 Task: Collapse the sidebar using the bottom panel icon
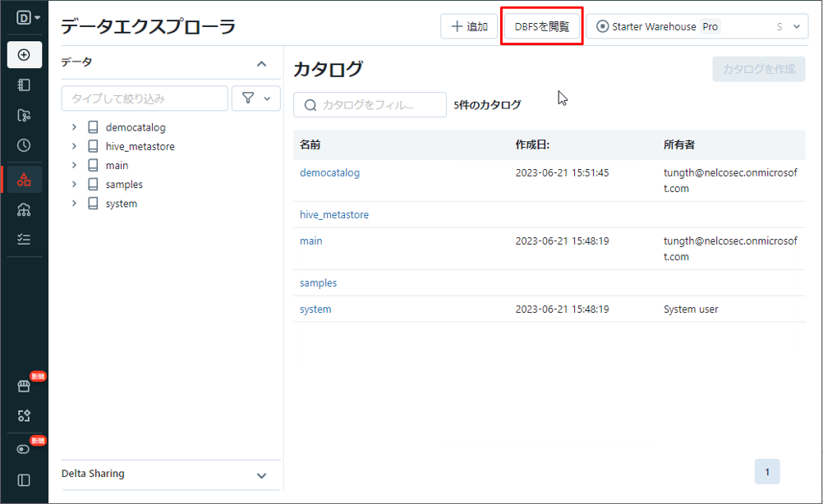pos(24,480)
